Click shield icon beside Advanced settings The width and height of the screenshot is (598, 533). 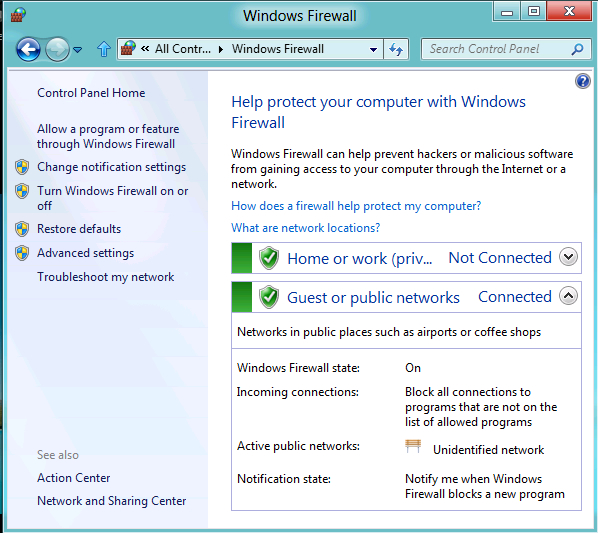pos(22,253)
